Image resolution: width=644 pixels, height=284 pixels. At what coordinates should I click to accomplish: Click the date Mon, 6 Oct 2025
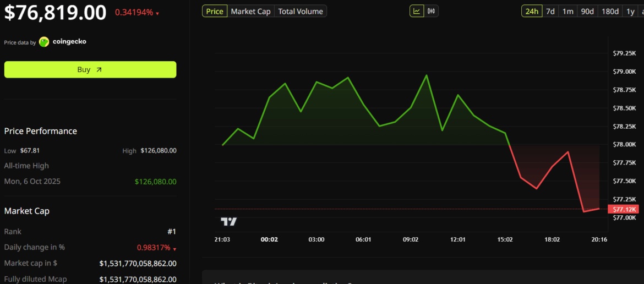click(x=32, y=182)
